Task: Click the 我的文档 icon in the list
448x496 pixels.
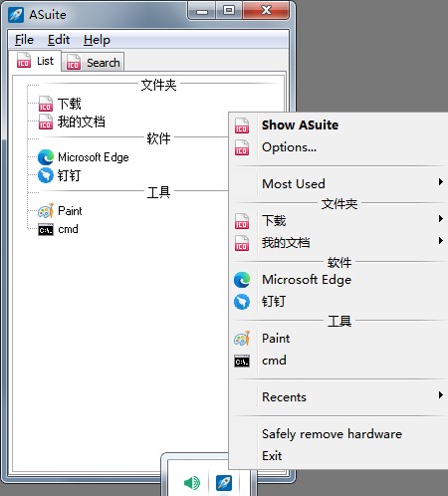Action: [x=46, y=122]
